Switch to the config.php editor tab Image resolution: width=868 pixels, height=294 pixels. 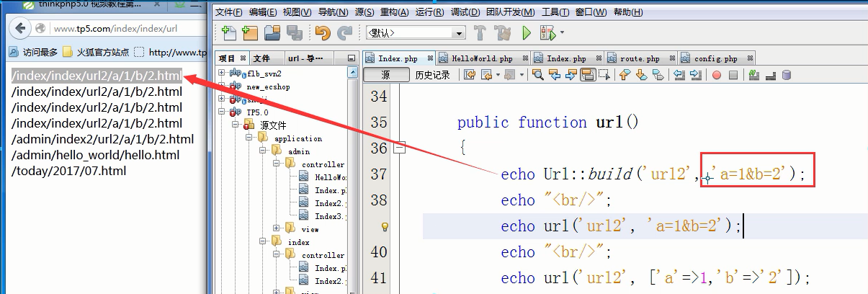[x=715, y=58]
